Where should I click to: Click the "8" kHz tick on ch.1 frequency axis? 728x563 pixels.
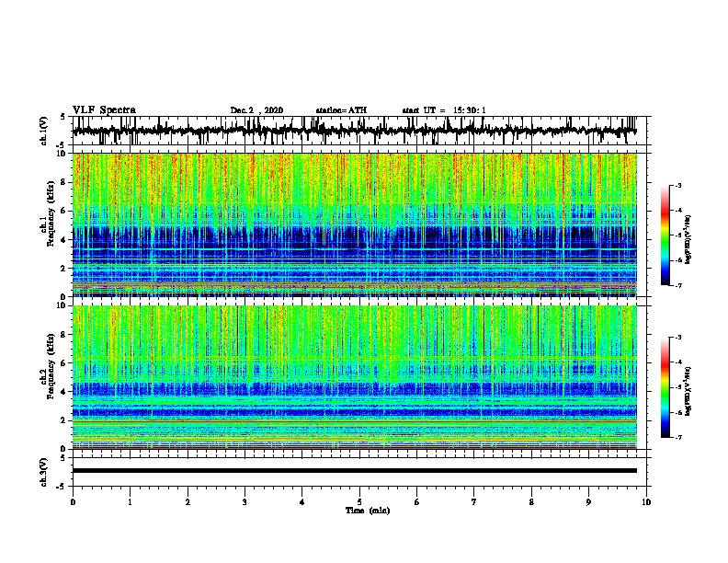click(64, 182)
